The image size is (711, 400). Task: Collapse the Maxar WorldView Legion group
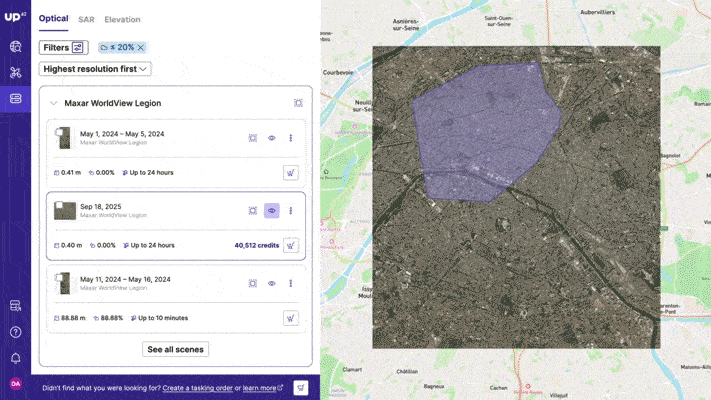coord(54,103)
